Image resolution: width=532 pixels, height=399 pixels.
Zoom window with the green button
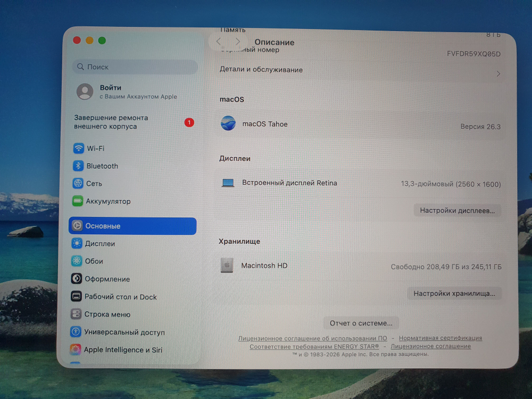click(102, 40)
